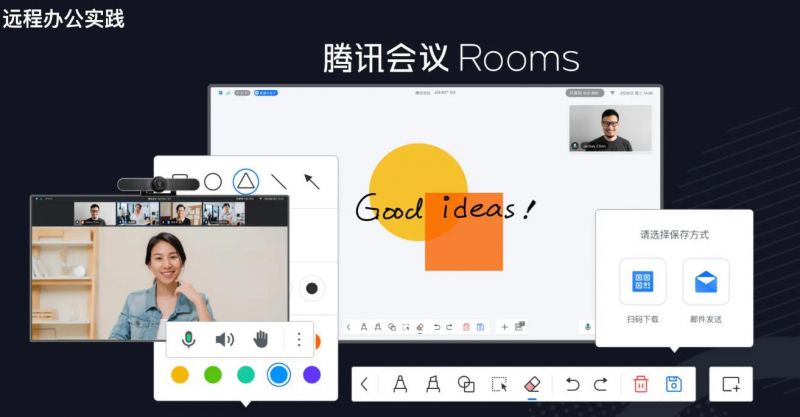Pick the arrow shape in the shape panel
This screenshot has width=800, height=417.
click(x=312, y=181)
